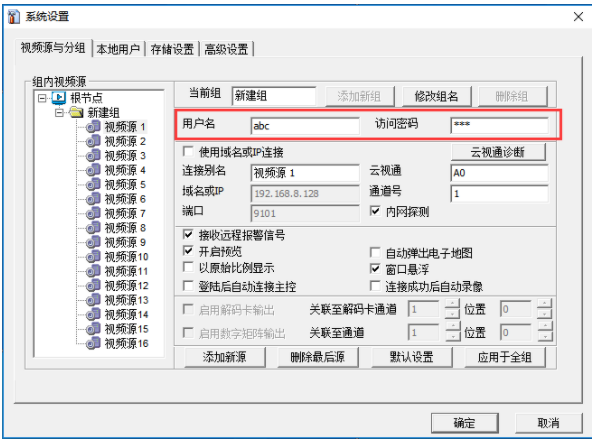The height and width of the screenshot is (440, 593).
Task: Select the 视频源 9 camera icon
Action: click(93, 242)
